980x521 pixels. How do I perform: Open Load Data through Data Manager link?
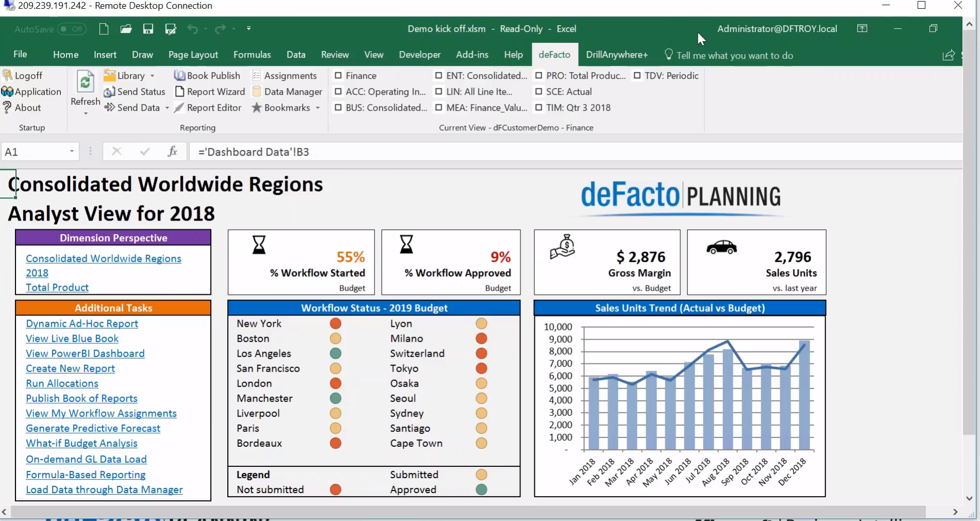click(104, 490)
